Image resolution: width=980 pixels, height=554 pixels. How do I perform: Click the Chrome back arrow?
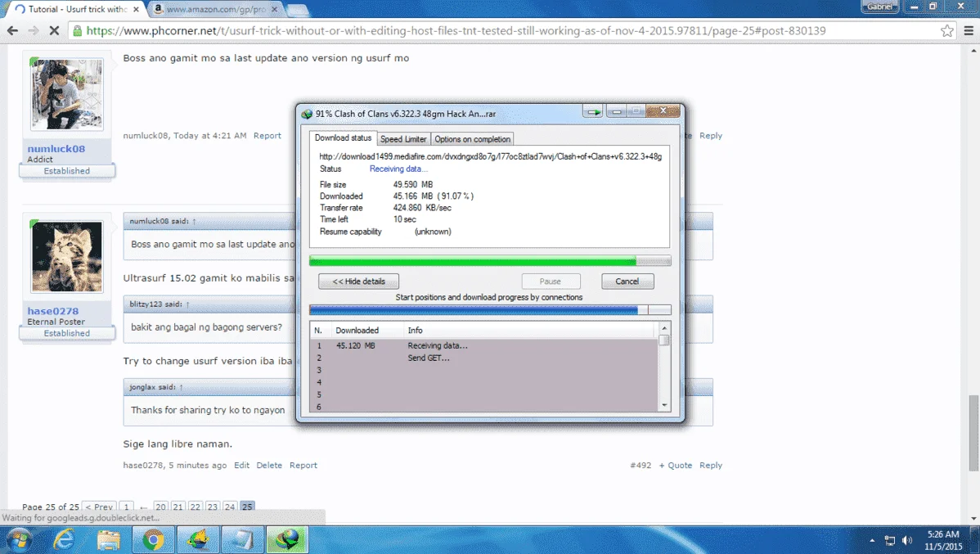pos(12,30)
